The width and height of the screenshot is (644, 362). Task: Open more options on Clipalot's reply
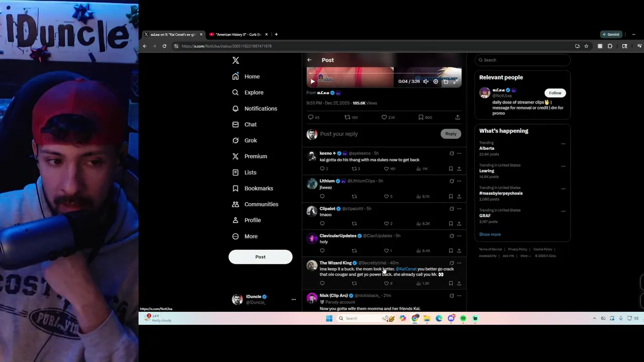click(x=459, y=209)
